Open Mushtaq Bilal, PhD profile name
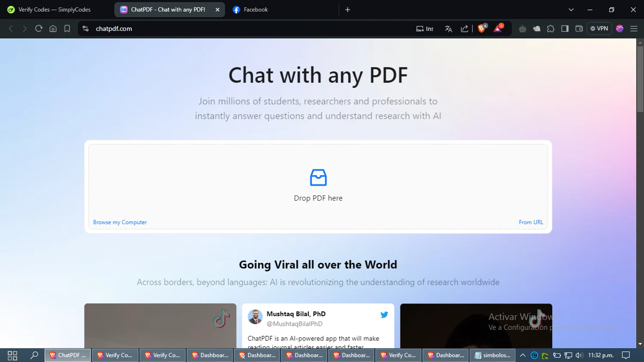 pos(296,314)
